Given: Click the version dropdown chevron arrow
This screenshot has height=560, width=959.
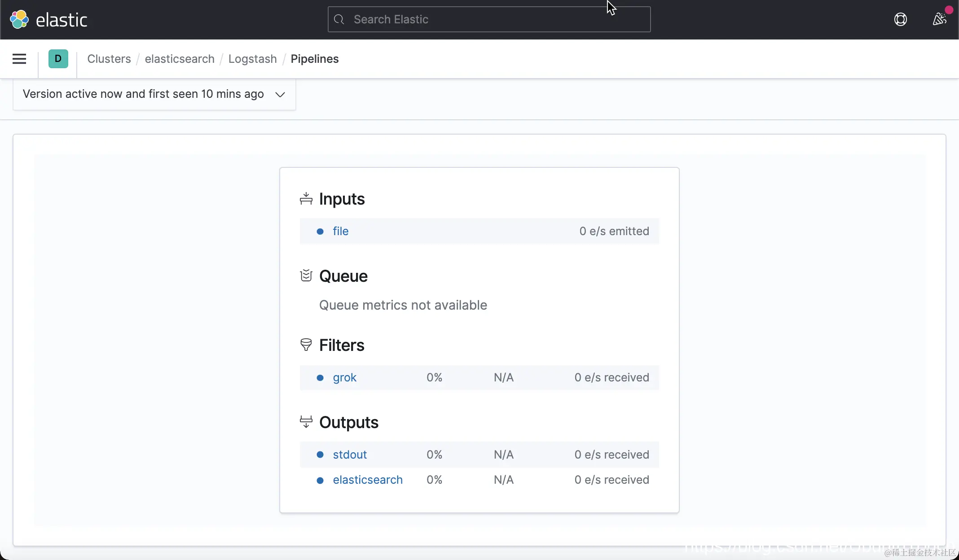Looking at the screenshot, I should click(x=280, y=94).
